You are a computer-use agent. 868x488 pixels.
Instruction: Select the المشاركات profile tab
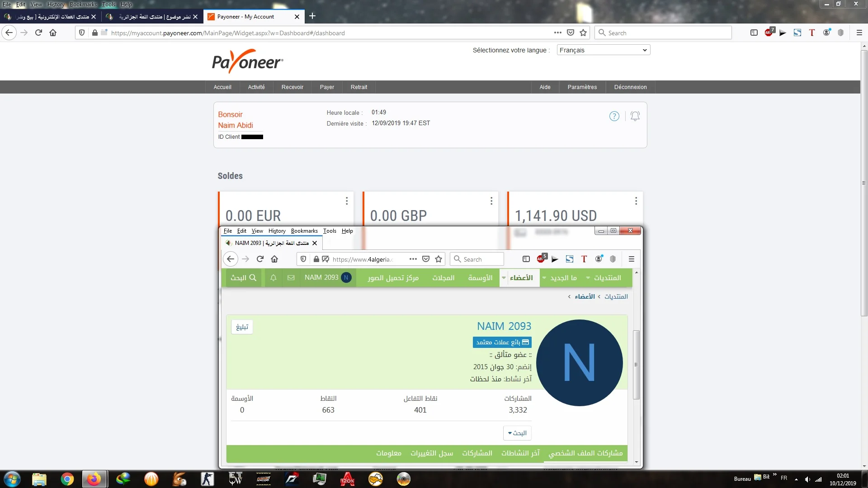[x=477, y=453]
